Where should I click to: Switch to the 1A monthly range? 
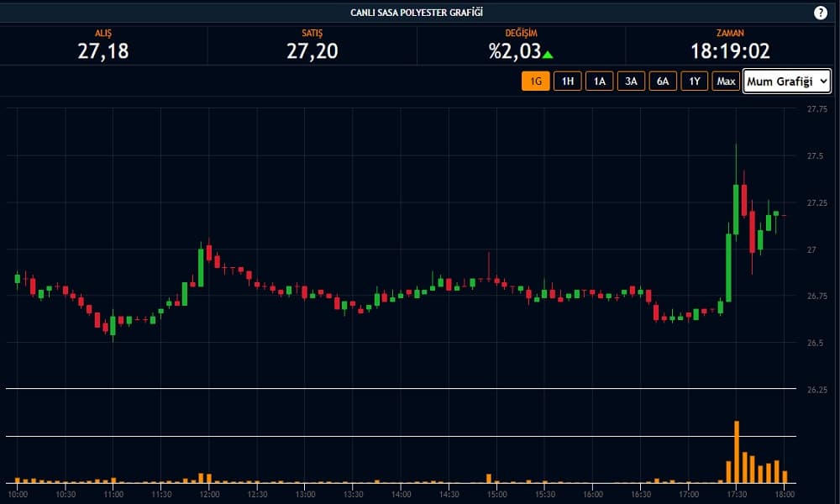coord(600,81)
